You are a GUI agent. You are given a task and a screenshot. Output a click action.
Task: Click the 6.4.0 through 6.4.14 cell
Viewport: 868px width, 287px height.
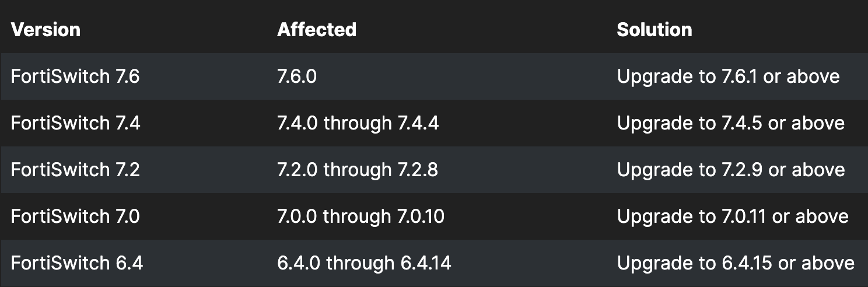tap(365, 263)
